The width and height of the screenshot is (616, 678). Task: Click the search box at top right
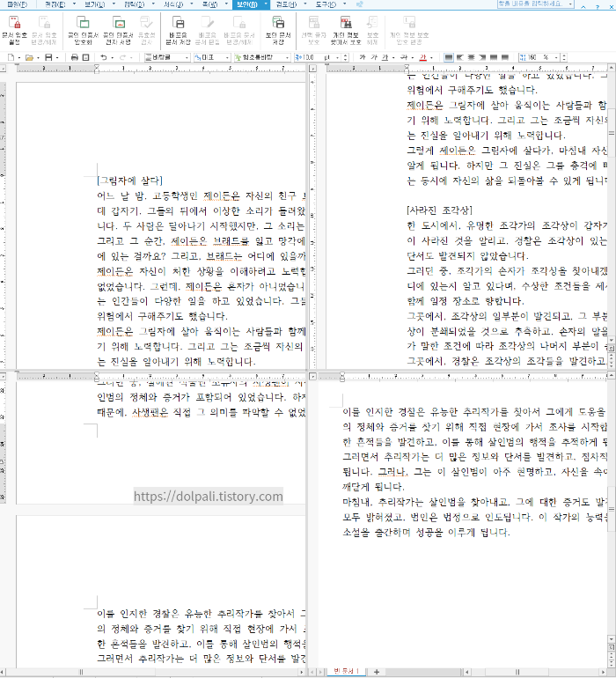click(535, 4)
